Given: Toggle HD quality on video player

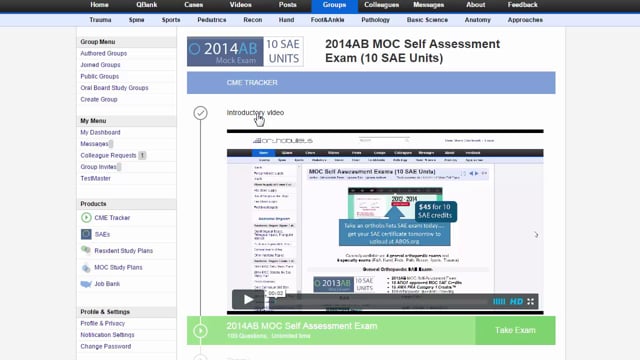Looking at the screenshot, I should pos(516,302).
